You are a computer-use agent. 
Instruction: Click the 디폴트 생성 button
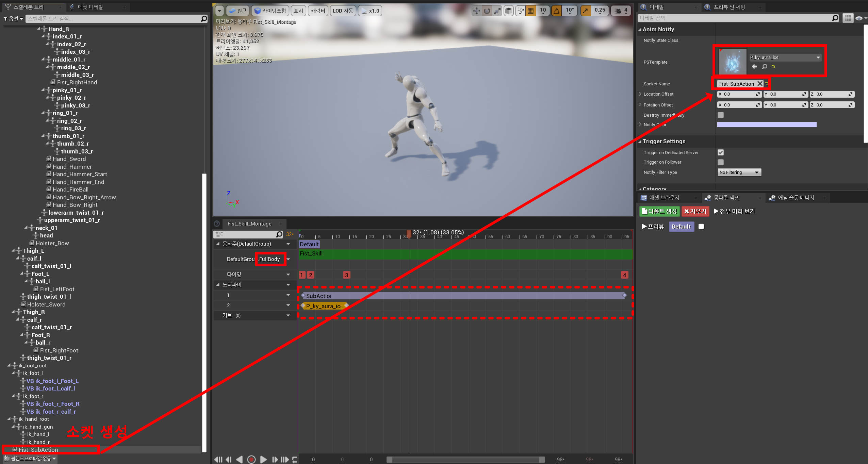point(659,212)
